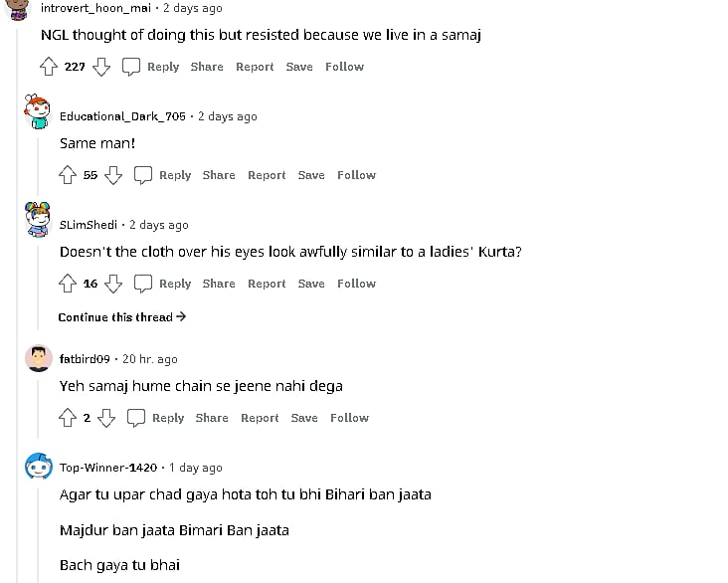Viewport: 728px width, 583px height.
Task: Open Top-Winner-1420's profile avatar
Action: (x=39, y=469)
